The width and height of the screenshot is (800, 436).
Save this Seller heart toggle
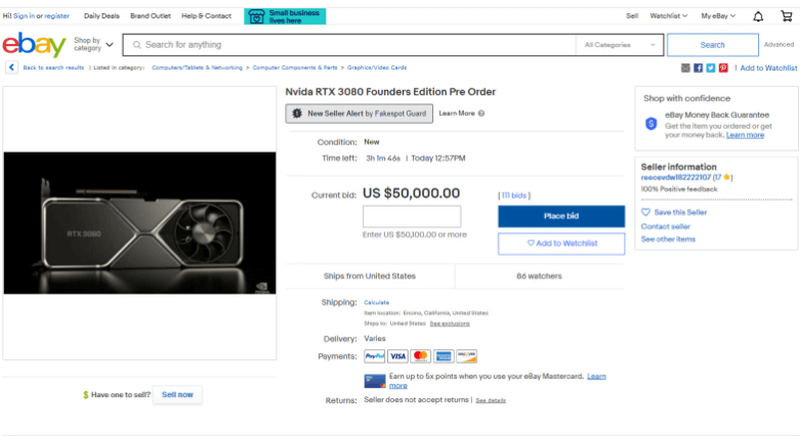(x=645, y=212)
